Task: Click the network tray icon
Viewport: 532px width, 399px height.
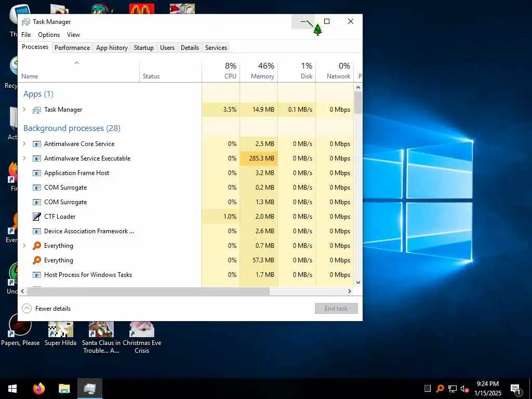Action: click(453, 389)
